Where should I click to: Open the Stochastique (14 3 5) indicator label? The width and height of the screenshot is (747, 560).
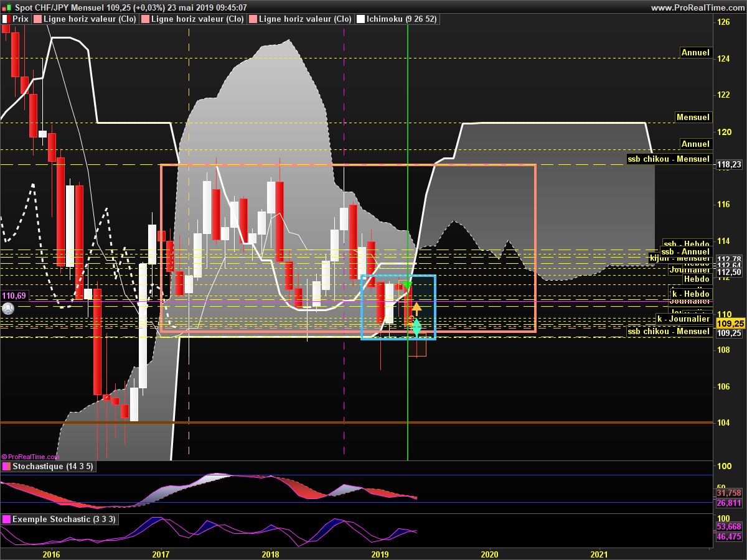coord(53,467)
